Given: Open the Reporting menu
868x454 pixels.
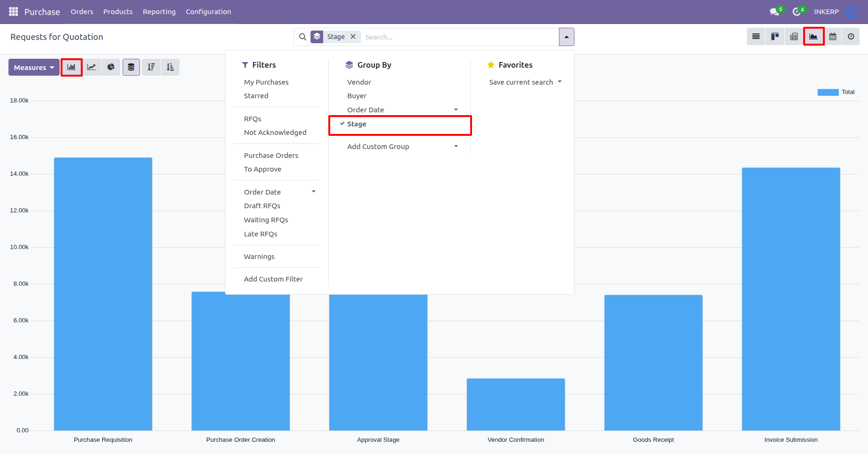Looking at the screenshot, I should (159, 12).
